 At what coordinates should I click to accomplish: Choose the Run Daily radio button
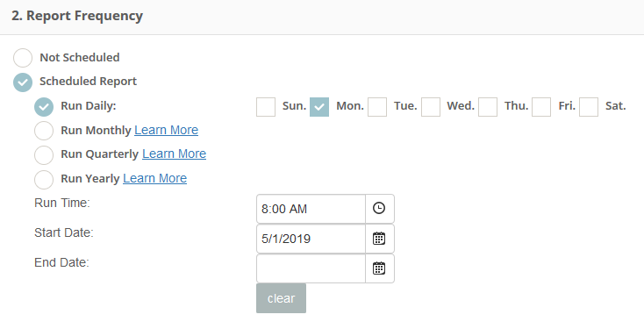[44, 107]
